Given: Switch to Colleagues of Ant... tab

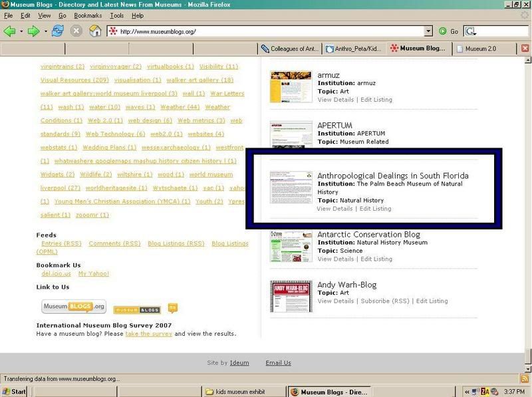Looking at the screenshot, I should pyautogui.click(x=290, y=49).
